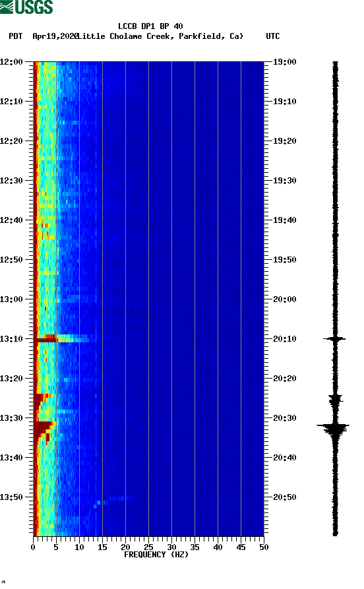Click the 10 Hz frequency tick label
364x589 pixels.
(x=79, y=547)
